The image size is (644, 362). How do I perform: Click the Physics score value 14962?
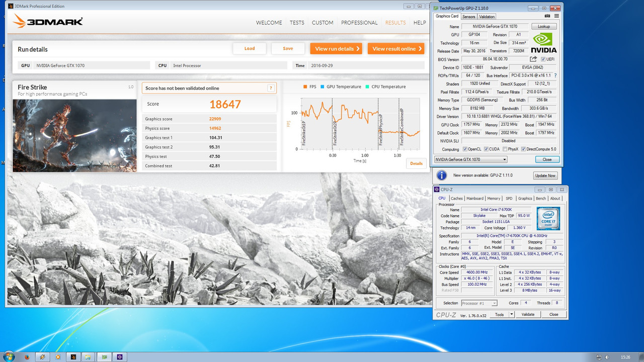(215, 128)
